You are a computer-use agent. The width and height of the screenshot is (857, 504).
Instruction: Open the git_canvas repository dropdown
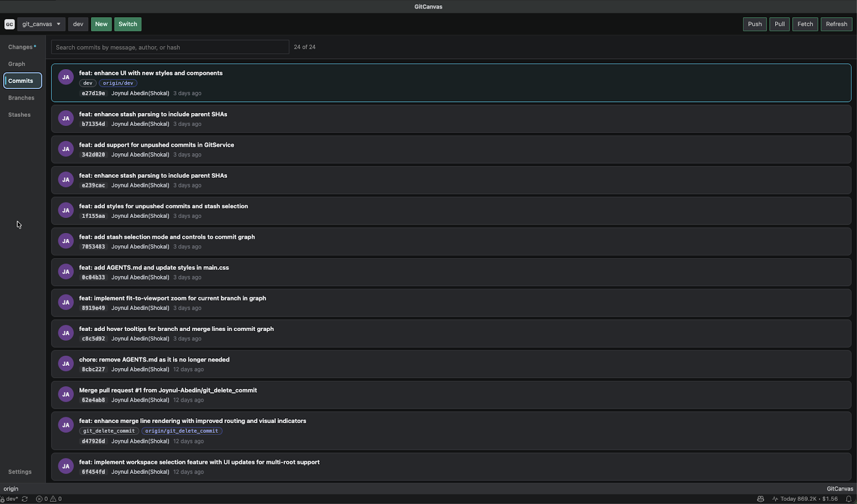pyautogui.click(x=41, y=24)
